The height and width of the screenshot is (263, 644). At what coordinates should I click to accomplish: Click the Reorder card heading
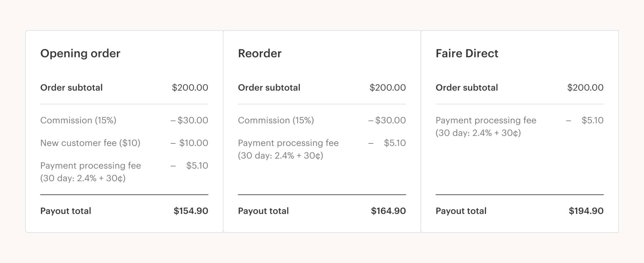(x=260, y=54)
